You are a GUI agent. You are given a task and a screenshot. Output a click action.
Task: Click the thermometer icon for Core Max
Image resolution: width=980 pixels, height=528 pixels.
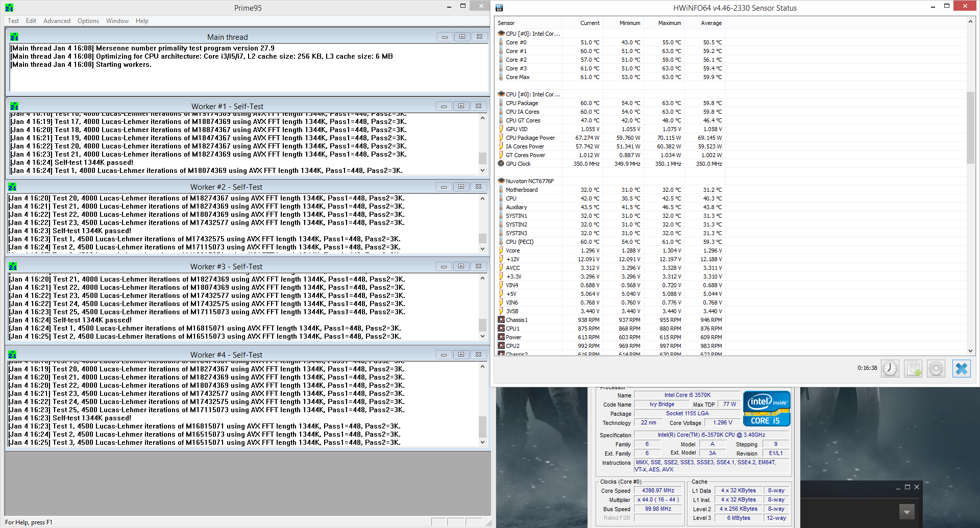[501, 77]
